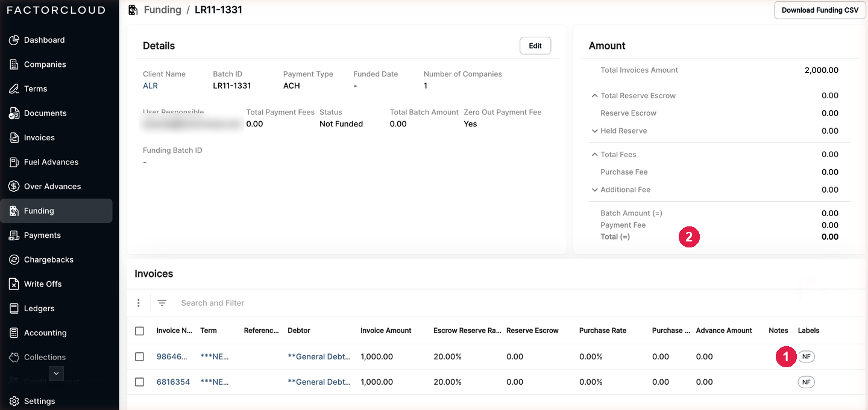868x410 pixels.
Task: Click the Chargebacks circular arrows icon
Action: point(14,259)
